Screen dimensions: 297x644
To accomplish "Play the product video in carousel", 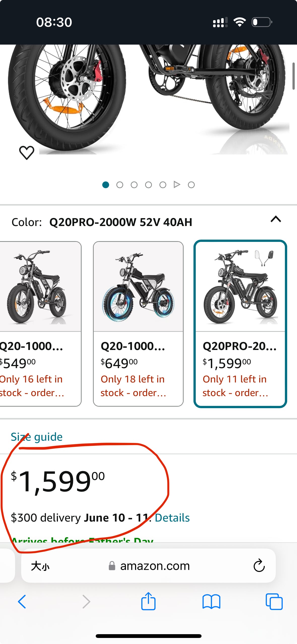I will pos(177,185).
